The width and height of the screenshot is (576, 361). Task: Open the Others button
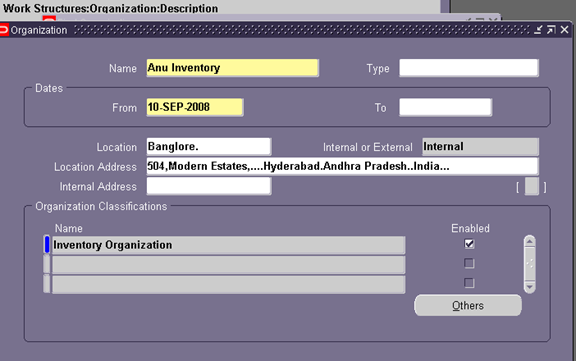(468, 305)
